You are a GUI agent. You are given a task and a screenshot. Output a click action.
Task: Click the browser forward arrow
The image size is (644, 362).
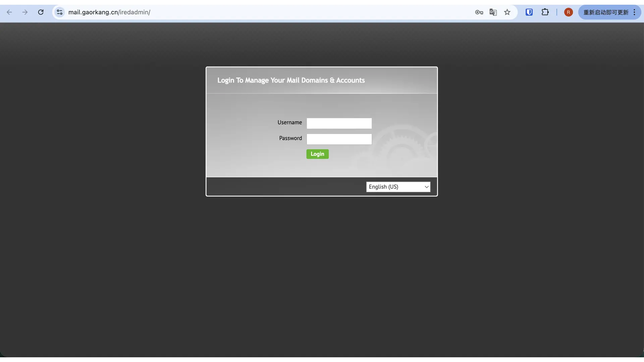point(25,12)
